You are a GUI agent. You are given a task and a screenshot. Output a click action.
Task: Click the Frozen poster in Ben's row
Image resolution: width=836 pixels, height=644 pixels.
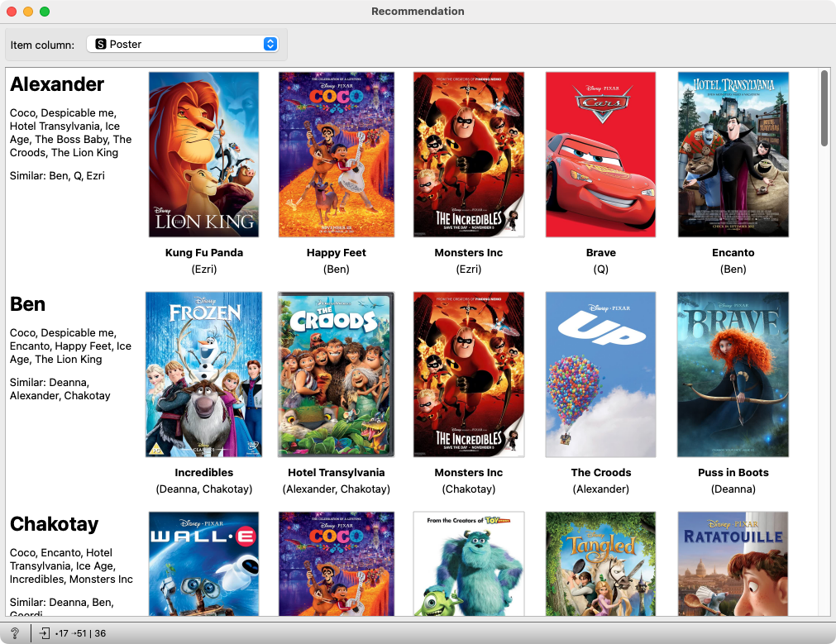tap(203, 374)
